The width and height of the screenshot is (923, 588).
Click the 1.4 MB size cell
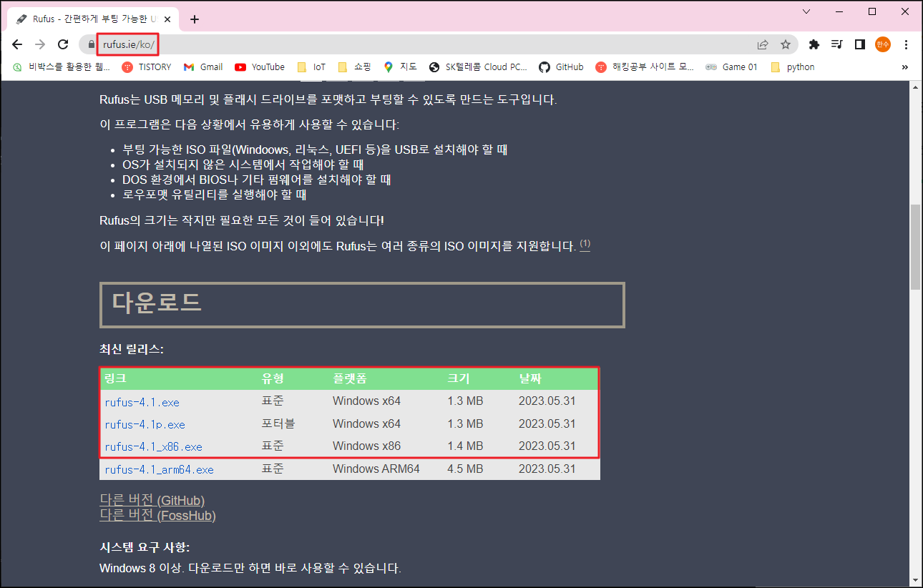(x=465, y=446)
